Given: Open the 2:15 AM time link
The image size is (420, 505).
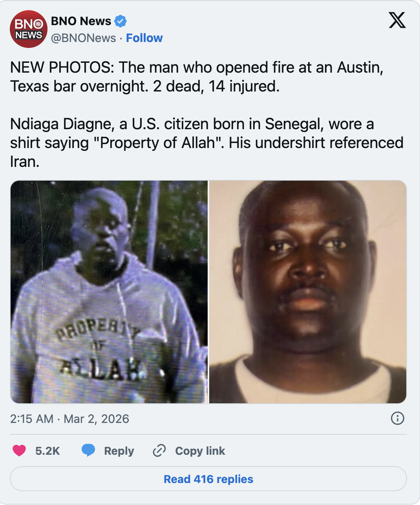Looking at the screenshot, I should pos(32,419).
